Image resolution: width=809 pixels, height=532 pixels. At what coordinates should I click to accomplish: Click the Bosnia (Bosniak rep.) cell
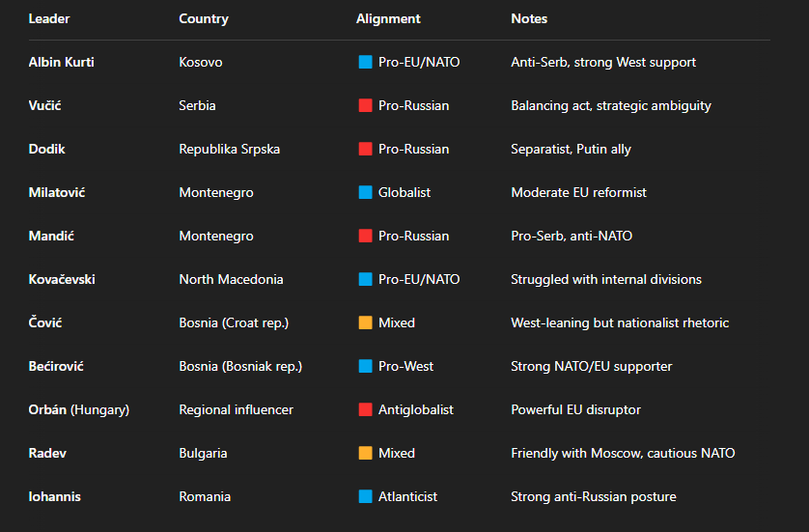click(x=240, y=366)
